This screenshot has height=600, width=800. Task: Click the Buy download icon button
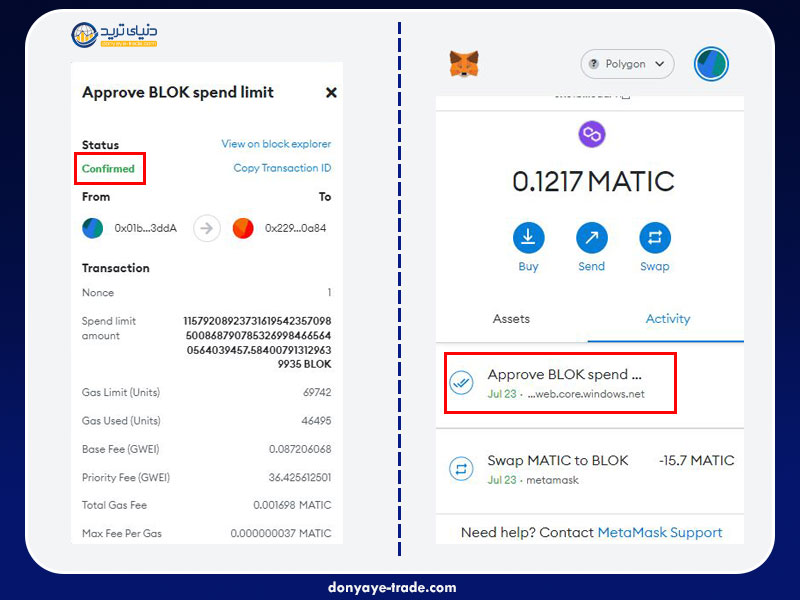point(528,237)
